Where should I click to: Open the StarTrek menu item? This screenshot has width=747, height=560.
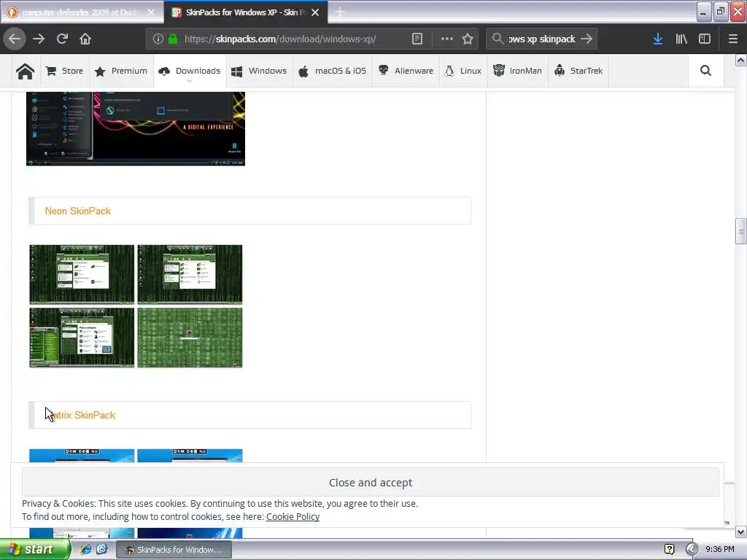pyautogui.click(x=578, y=71)
